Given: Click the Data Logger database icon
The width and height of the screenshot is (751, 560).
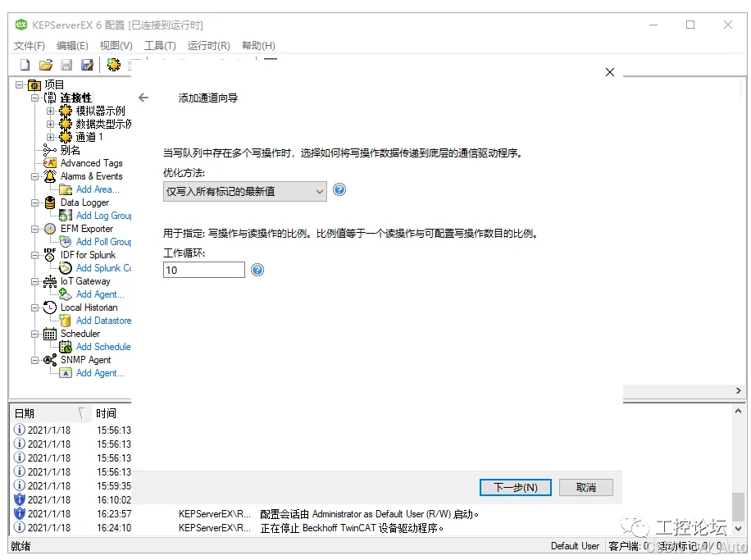Looking at the screenshot, I should click(50, 203).
